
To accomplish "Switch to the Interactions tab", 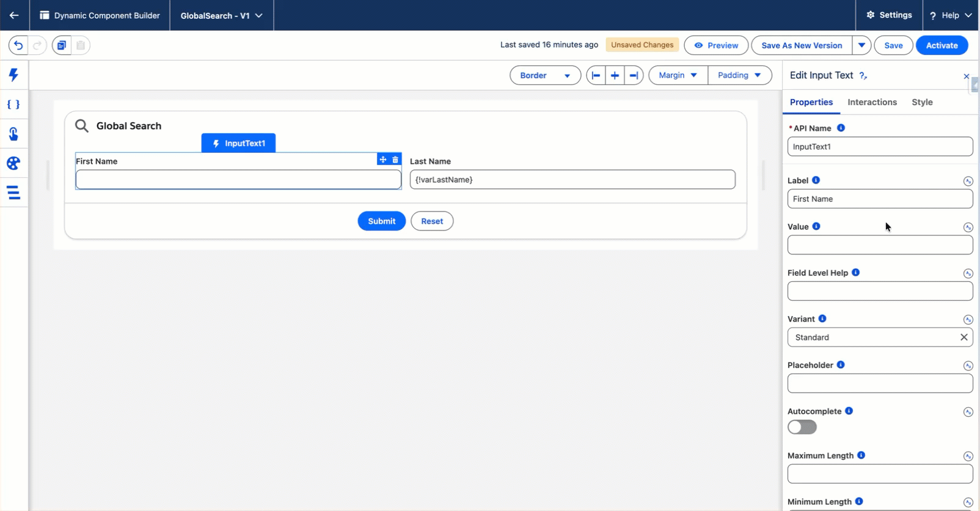I will coord(872,102).
